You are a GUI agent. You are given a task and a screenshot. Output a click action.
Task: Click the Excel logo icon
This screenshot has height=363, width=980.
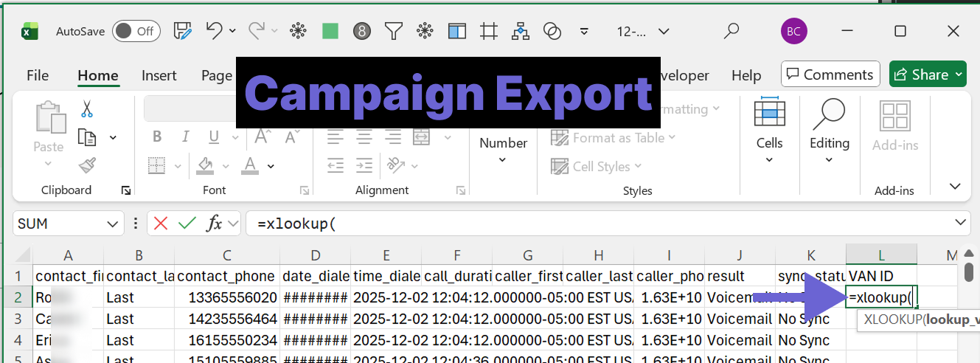click(30, 31)
